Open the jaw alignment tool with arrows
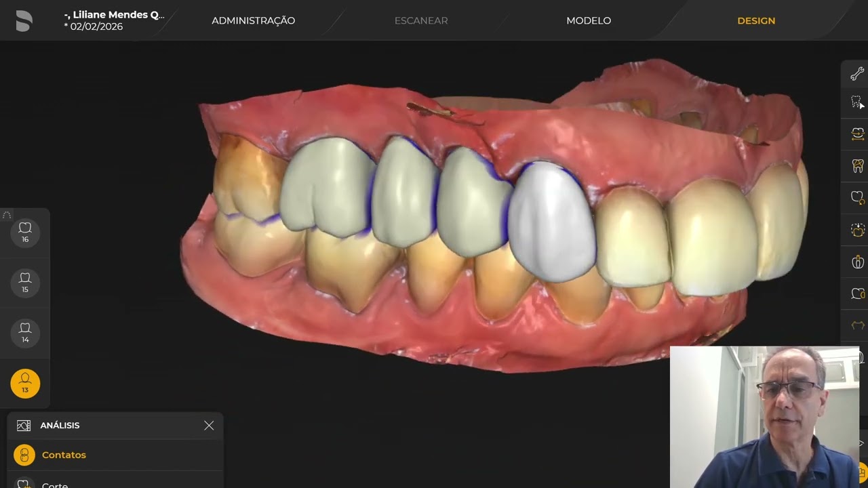The height and width of the screenshot is (488, 868). click(x=857, y=134)
